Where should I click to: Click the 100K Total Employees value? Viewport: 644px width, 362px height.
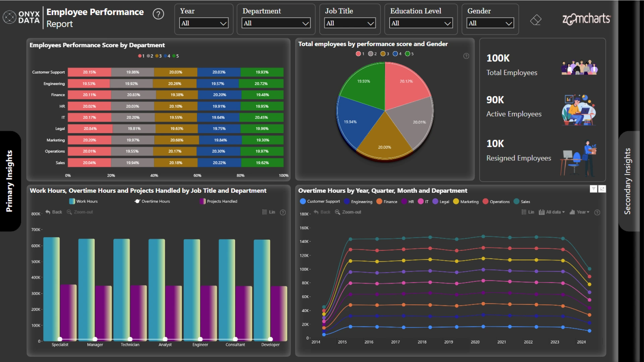point(498,58)
